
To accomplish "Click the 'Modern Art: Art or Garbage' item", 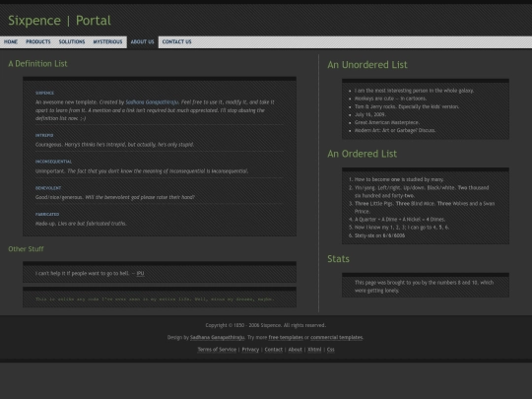I will (x=395, y=130).
